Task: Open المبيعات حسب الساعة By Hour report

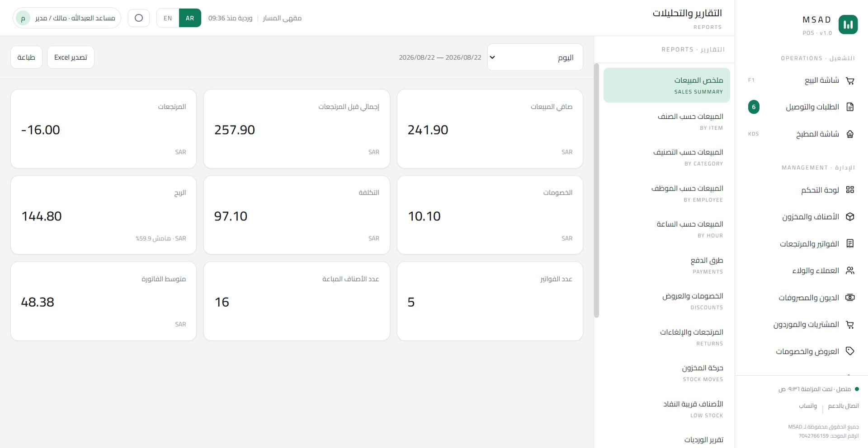Action: point(666,229)
